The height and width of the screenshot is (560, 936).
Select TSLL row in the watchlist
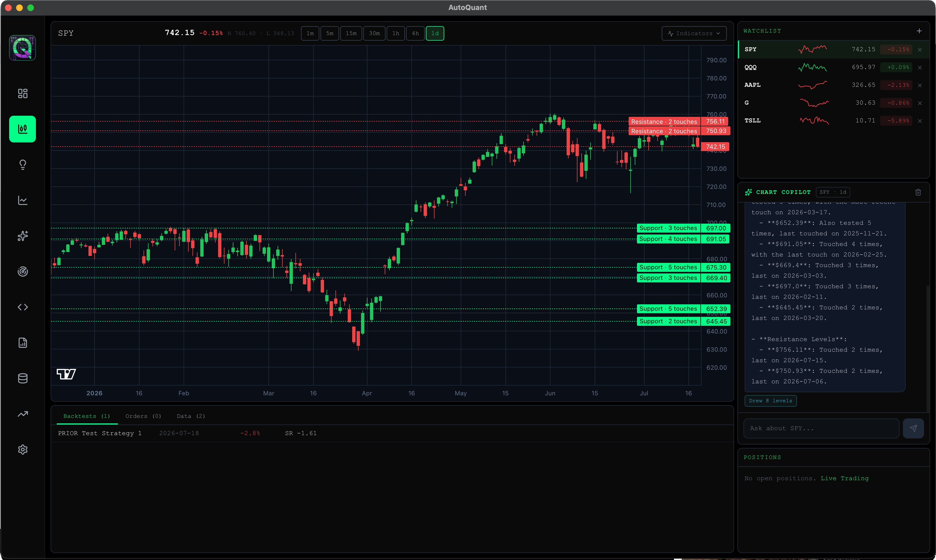tap(833, 120)
